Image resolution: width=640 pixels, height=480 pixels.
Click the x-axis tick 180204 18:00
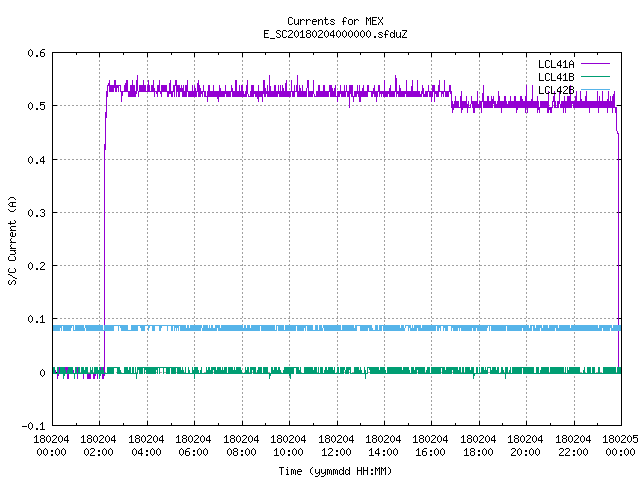tap(478, 445)
